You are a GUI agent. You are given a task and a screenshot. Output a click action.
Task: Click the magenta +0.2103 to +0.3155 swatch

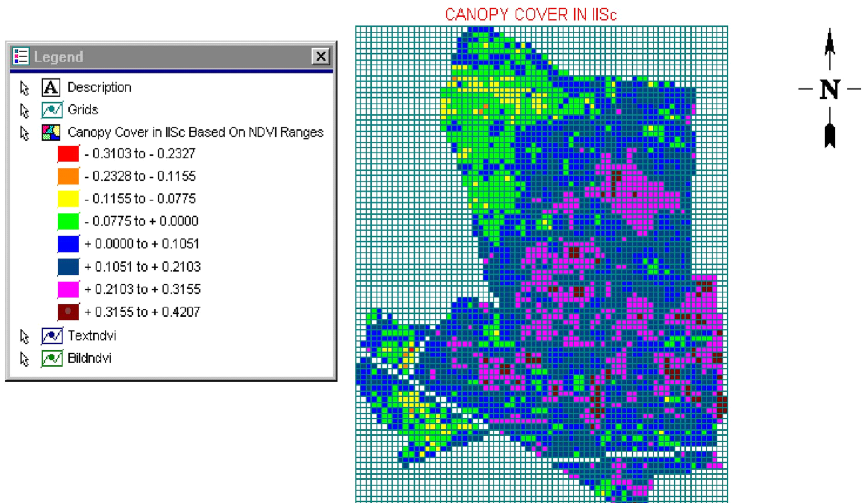point(68,289)
